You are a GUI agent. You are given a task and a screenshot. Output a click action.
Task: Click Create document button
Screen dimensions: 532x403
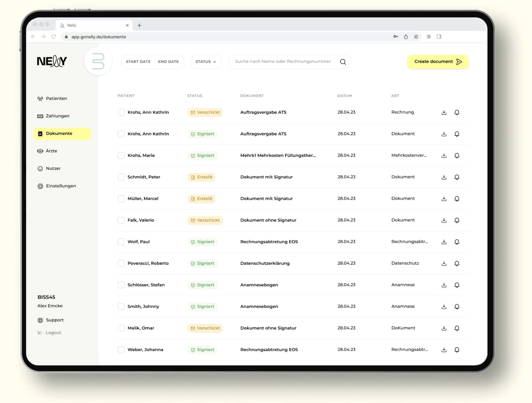[438, 62]
